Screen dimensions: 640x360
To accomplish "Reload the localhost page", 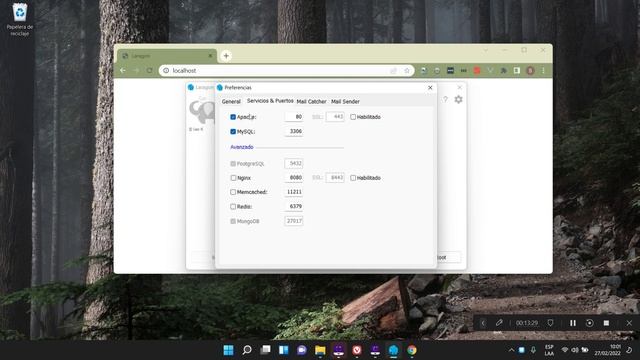I will click(149, 71).
